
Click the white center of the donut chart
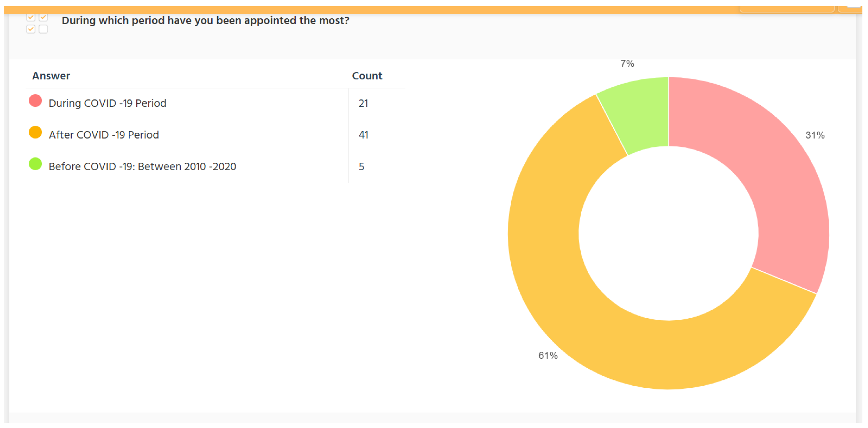tap(668, 233)
